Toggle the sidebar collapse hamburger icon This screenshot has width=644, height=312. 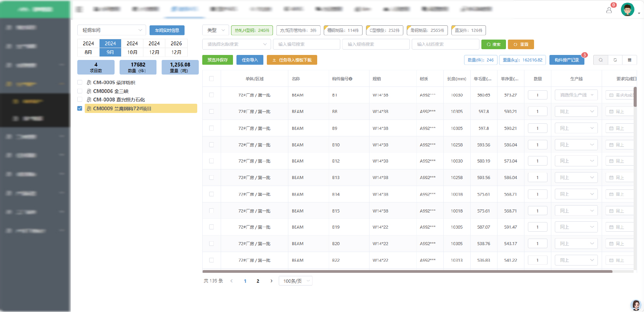(79, 9)
